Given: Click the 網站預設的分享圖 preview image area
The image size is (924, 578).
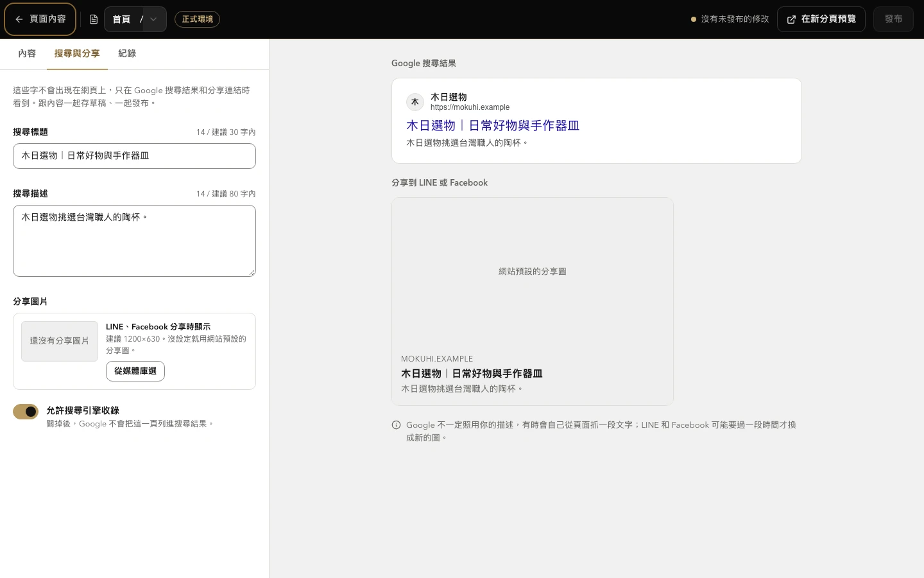Looking at the screenshot, I should click(x=533, y=272).
